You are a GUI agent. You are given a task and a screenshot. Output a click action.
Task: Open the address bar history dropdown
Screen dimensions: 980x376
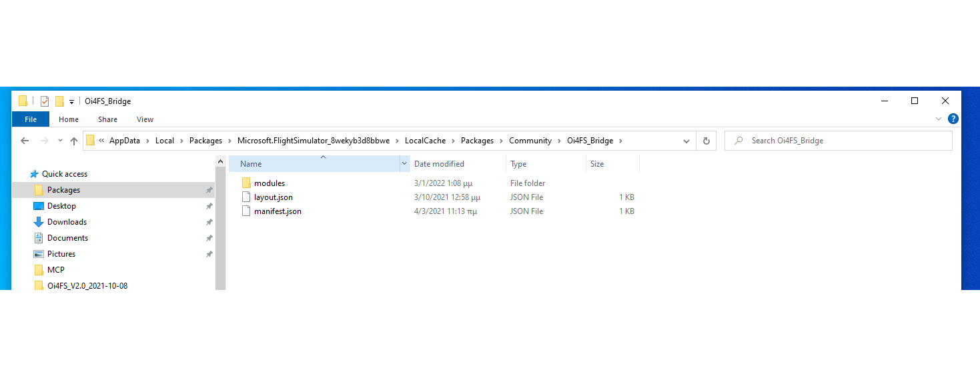click(686, 141)
